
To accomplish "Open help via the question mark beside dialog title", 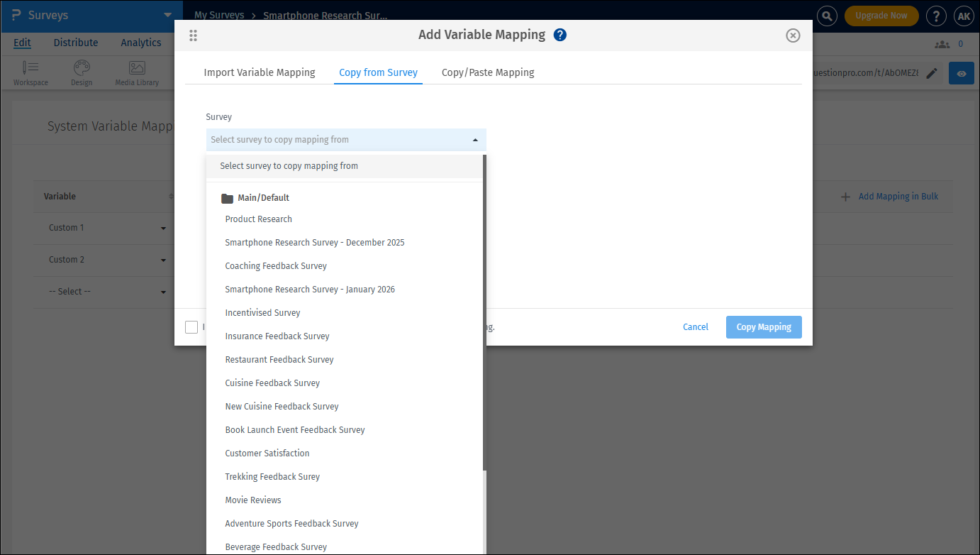I will point(559,34).
